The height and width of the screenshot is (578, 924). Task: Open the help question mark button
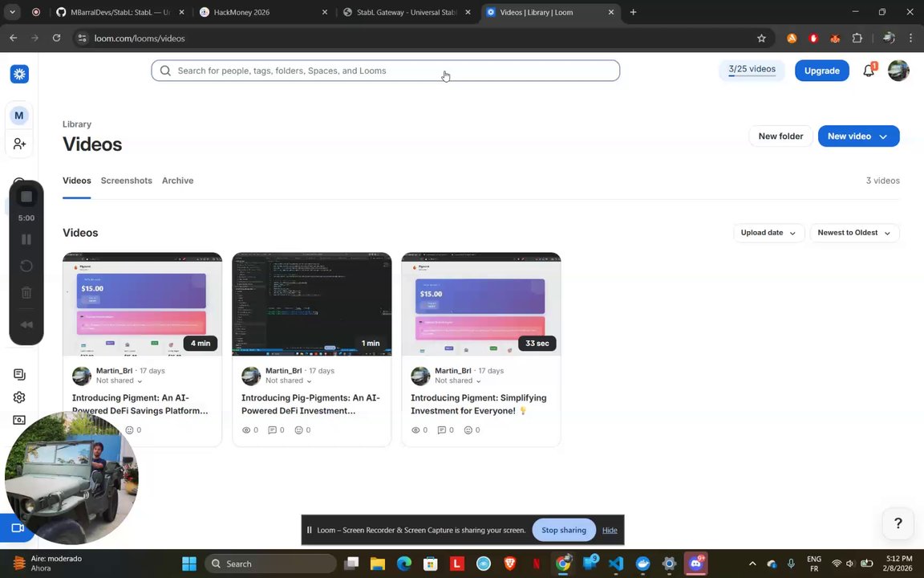click(x=898, y=523)
